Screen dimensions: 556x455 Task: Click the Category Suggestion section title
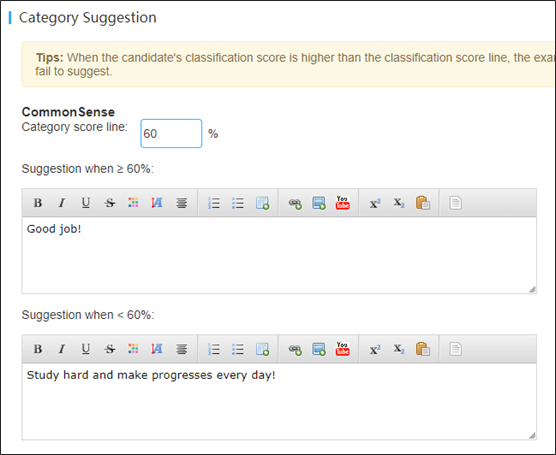[x=88, y=18]
